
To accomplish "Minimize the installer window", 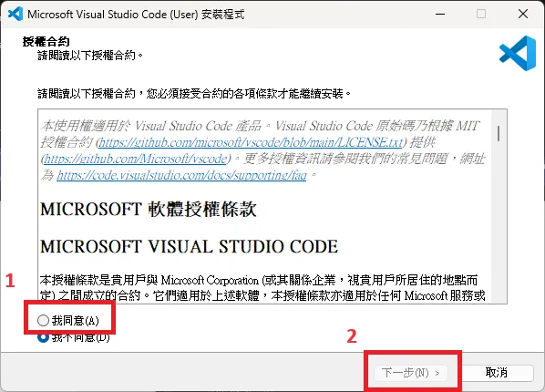I will [440, 14].
